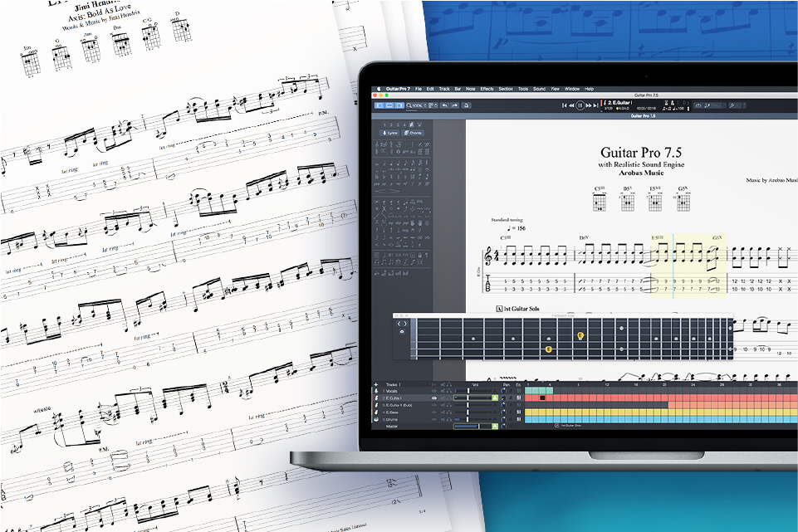Mute the Drums track

tap(443, 420)
